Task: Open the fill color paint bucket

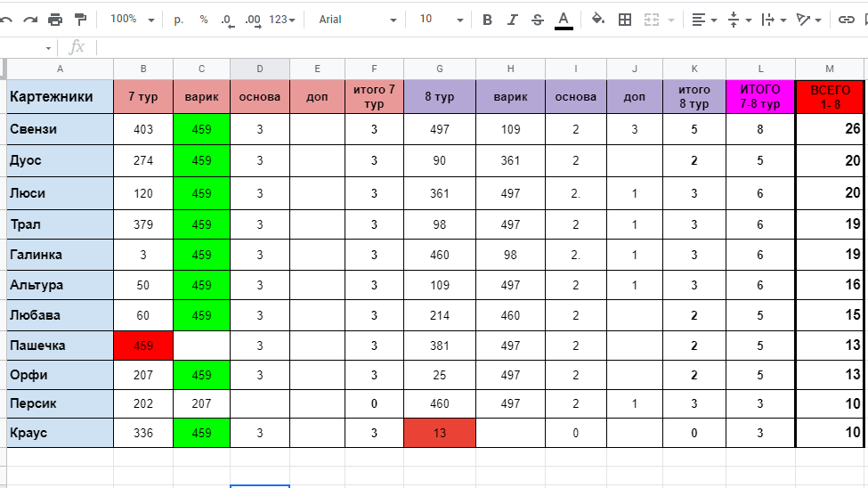Action: pyautogui.click(x=598, y=20)
